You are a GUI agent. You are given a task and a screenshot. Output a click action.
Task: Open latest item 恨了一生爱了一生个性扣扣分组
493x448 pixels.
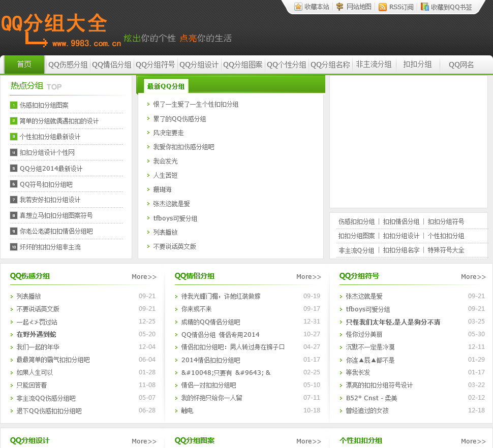point(196,104)
